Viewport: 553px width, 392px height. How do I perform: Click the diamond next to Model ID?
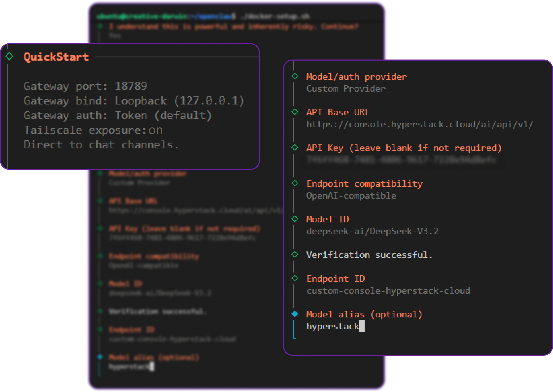[x=295, y=219]
